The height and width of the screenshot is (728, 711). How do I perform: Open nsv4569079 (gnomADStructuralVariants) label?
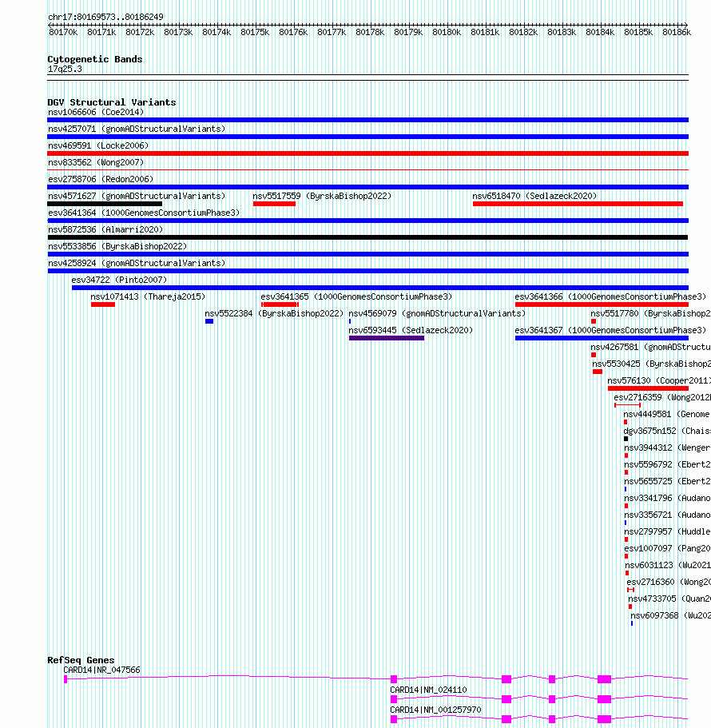437,313
